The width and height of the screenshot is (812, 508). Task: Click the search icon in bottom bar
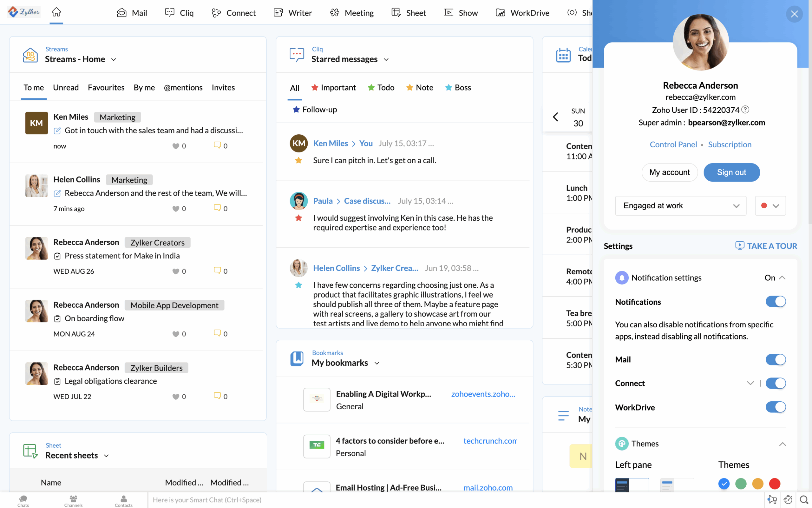[x=804, y=500]
